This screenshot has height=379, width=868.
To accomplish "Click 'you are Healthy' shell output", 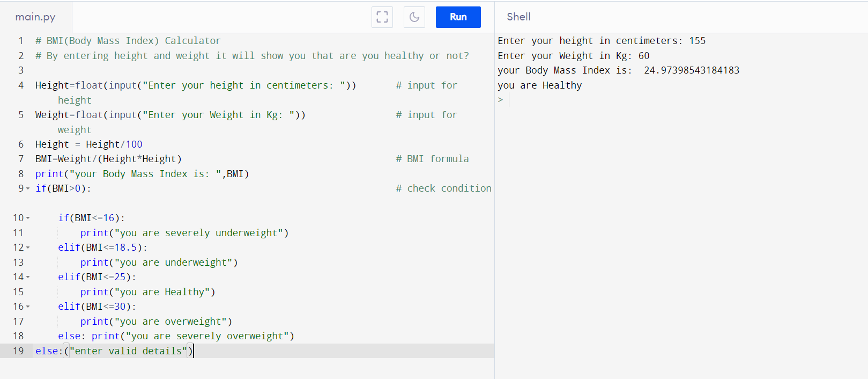I will coord(539,85).
